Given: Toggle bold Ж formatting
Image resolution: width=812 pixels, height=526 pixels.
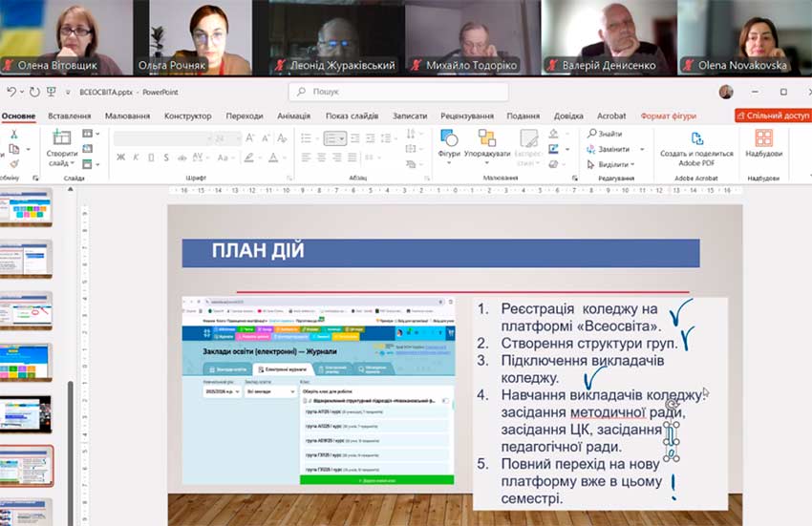Looking at the screenshot, I should pos(121,158).
